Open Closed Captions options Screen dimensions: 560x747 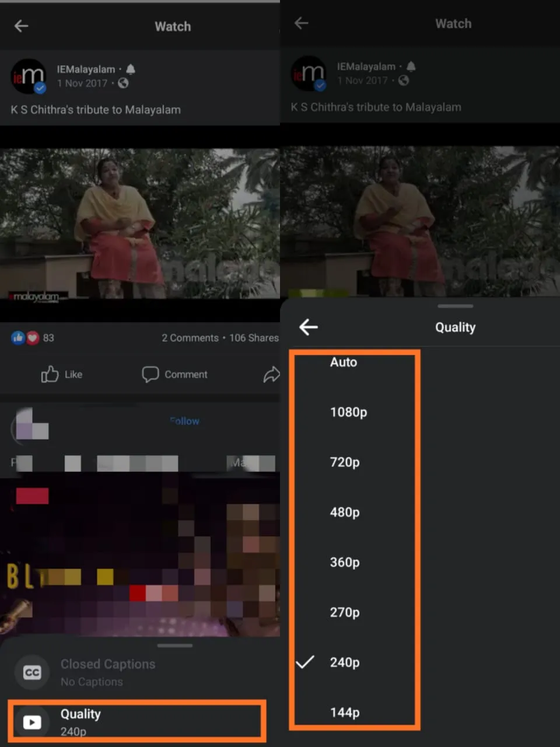tap(108, 672)
